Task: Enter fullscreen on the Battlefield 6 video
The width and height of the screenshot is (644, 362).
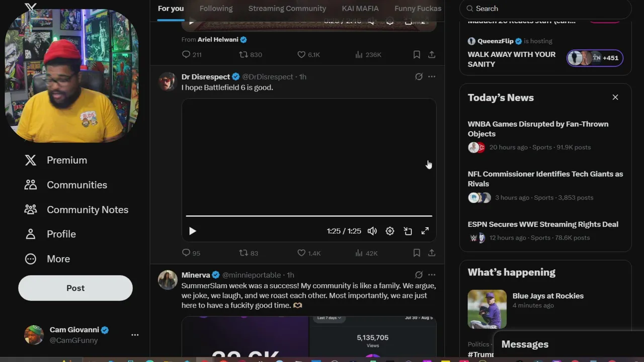Action: (425, 231)
